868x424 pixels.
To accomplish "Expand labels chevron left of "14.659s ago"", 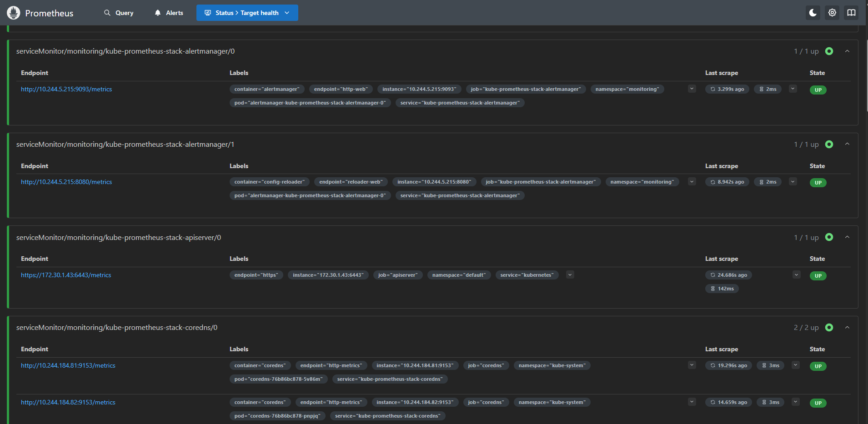I will click(692, 402).
